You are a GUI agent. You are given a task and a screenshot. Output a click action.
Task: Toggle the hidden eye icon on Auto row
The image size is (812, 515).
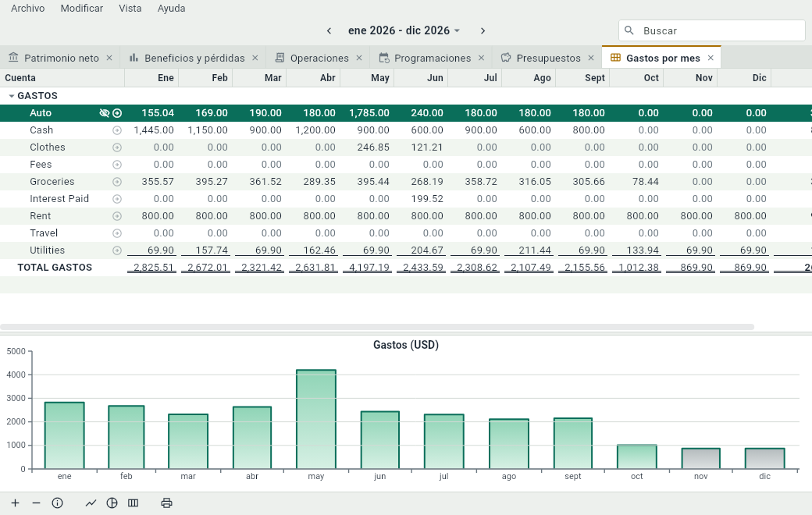coord(104,113)
